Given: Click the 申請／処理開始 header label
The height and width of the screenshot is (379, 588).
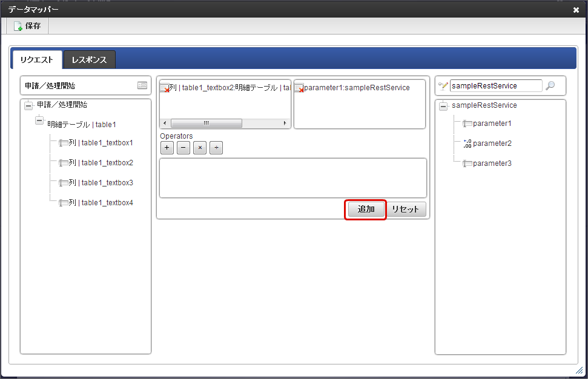Looking at the screenshot, I should tap(50, 86).
